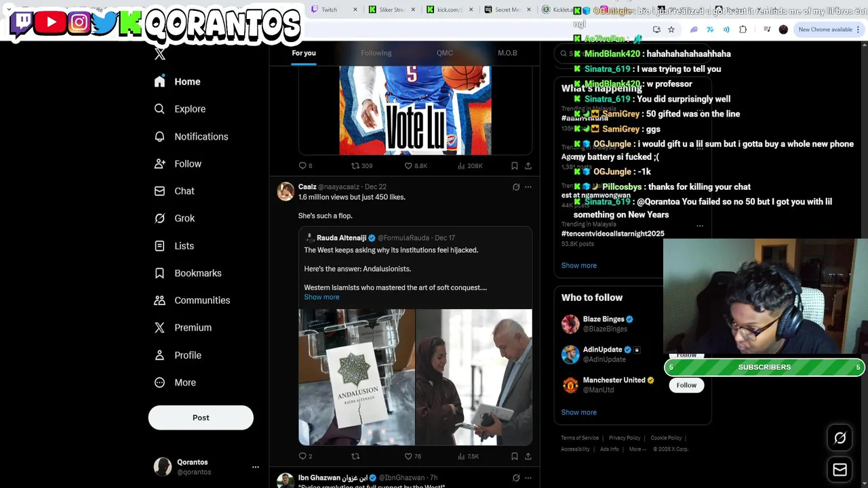Screen dimensions: 868x488
Task: Open more options on Ibn Ghazwan post
Action: 528,478
